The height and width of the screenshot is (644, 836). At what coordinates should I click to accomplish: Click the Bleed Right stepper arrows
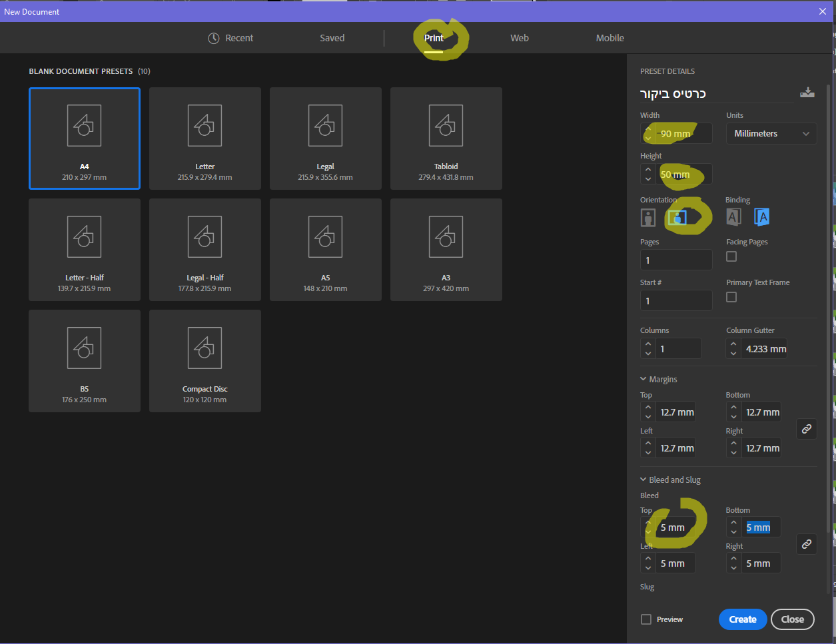point(733,563)
